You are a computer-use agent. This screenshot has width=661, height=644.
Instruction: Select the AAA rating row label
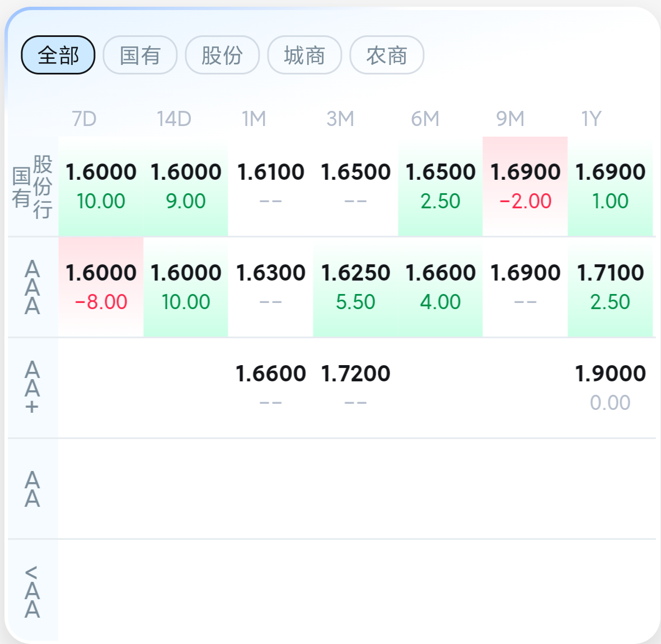[32, 287]
